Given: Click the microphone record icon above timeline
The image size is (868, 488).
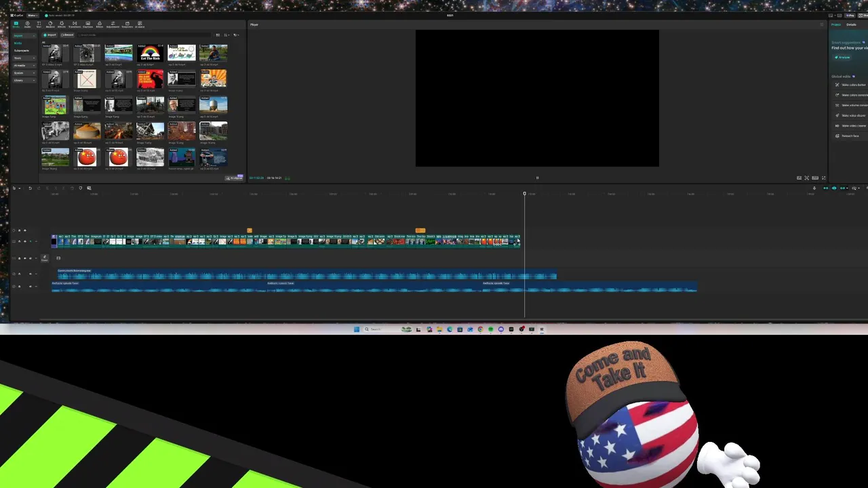Looking at the screenshot, I should 814,188.
